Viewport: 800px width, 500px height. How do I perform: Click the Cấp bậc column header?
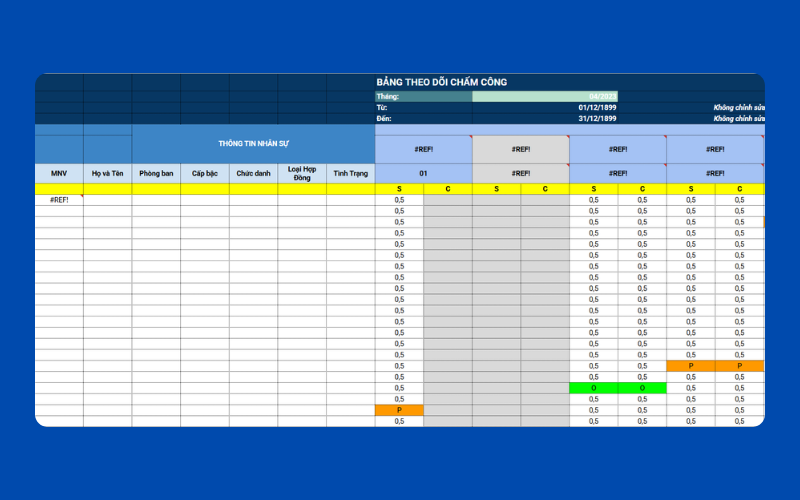point(204,173)
